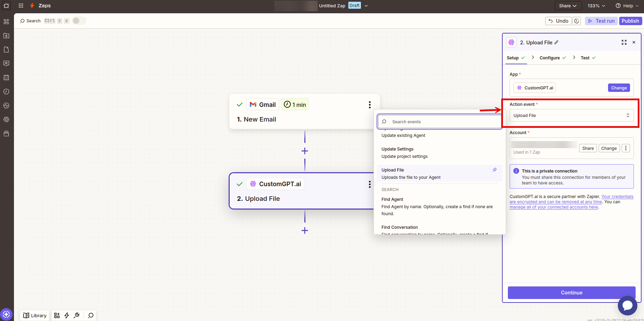
Task: Open the history clock sidebar icon
Action: point(6,92)
